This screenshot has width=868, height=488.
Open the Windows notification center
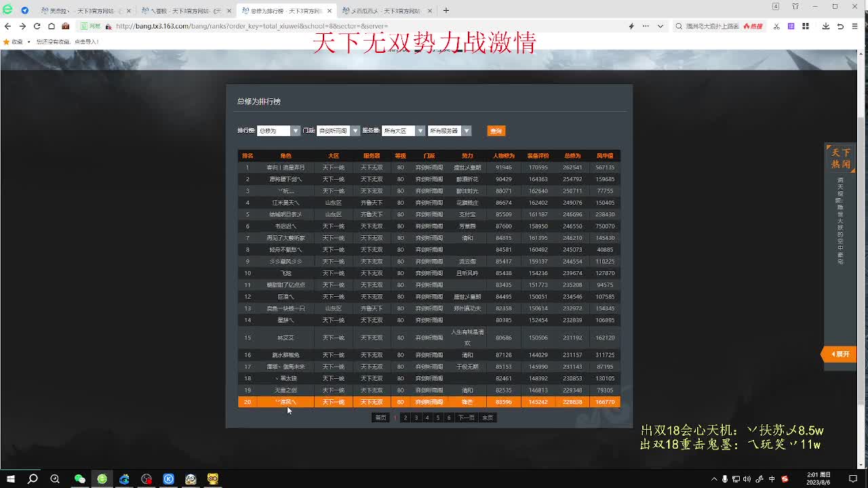(x=853, y=479)
